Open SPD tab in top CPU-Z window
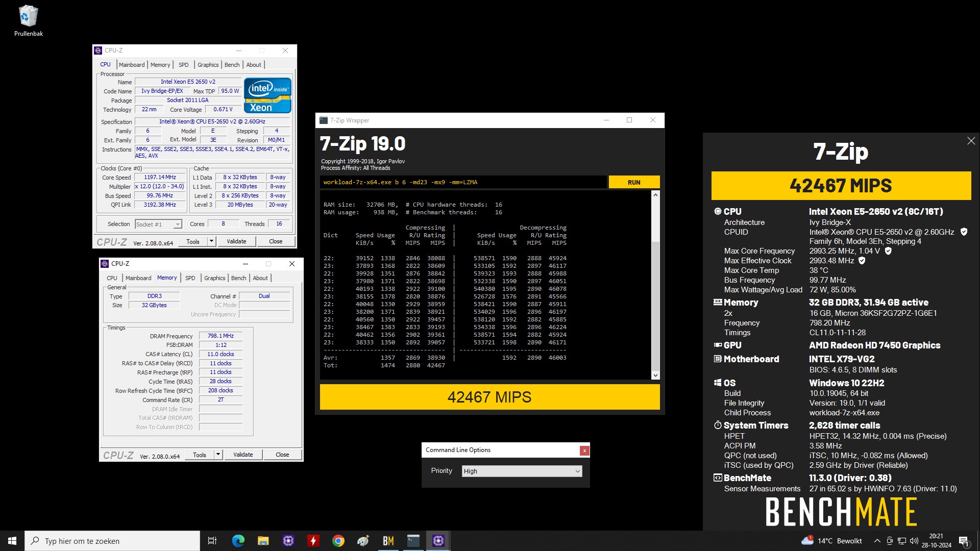Screen dimensions: 980x551 184,65
